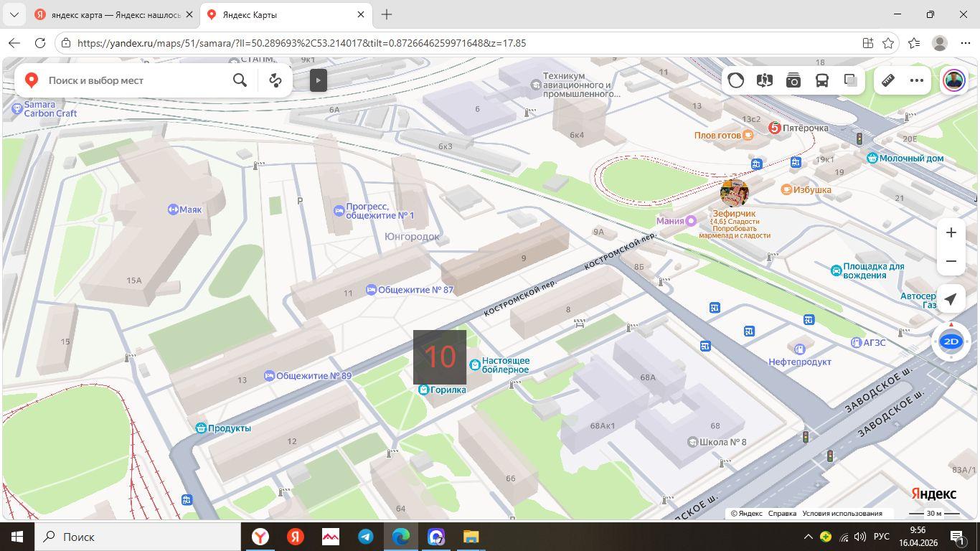Click the my location arrow button
Viewport: 980px width, 551px height.
(951, 299)
